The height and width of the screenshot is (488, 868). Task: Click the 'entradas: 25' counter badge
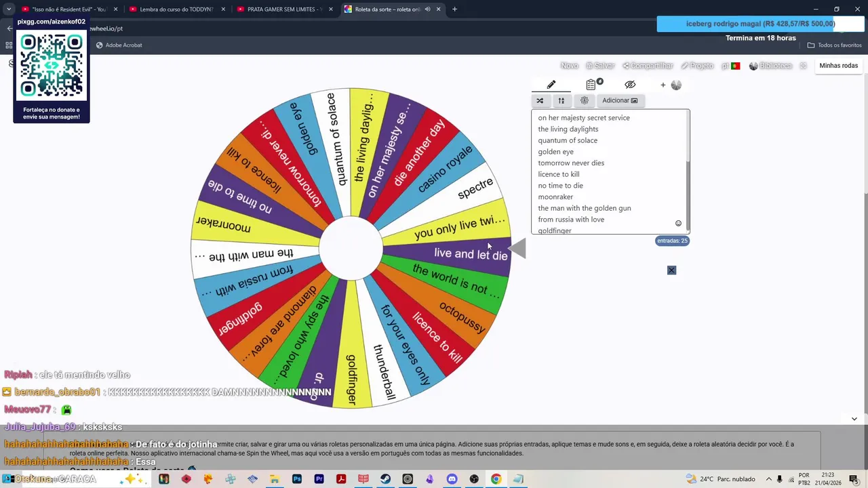pos(672,241)
